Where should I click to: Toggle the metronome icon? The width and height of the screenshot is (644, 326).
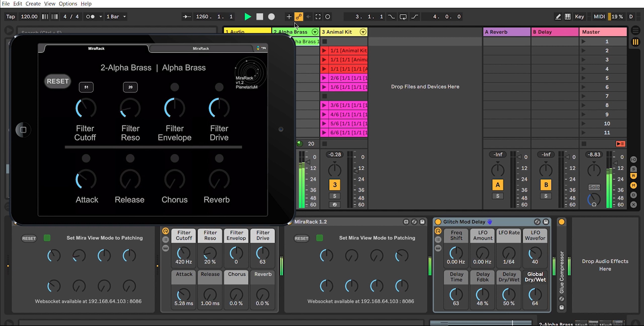90,17
